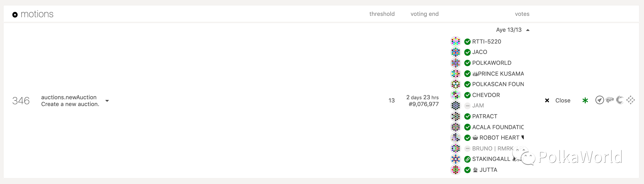
Task: Click the JUTTA account identicon
Action: (455, 170)
